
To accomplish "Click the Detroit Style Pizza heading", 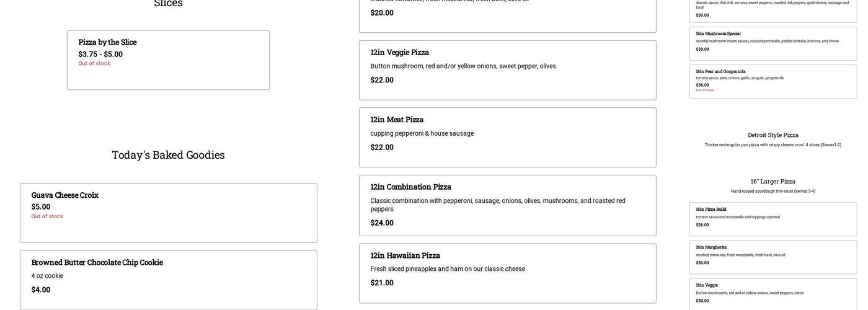I will [x=773, y=135].
